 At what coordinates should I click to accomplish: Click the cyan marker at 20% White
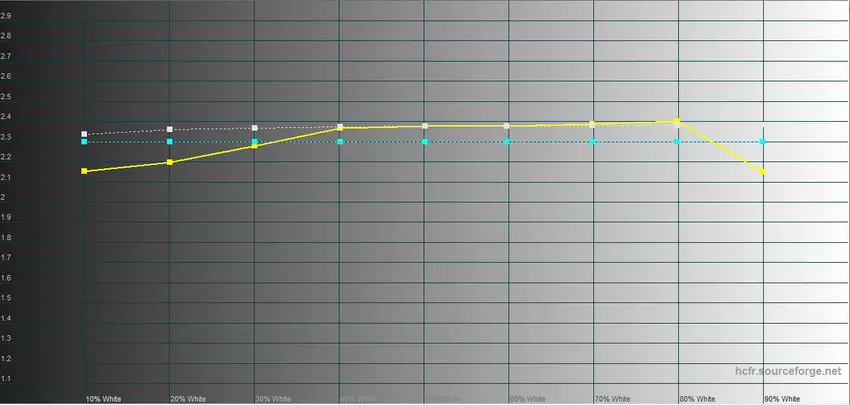coord(170,142)
